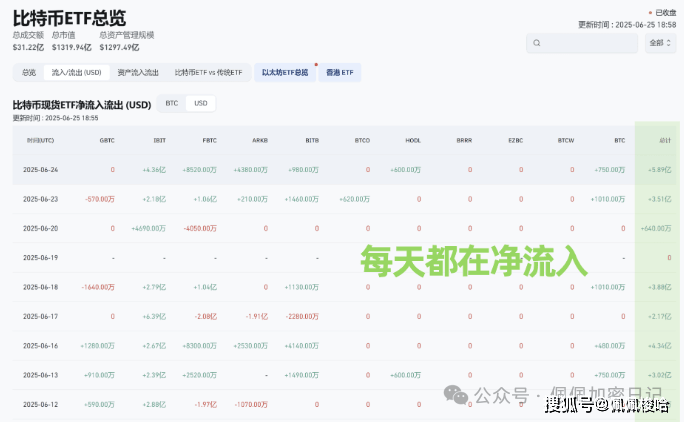Click the +620.00万 BTCO value

coord(354,199)
